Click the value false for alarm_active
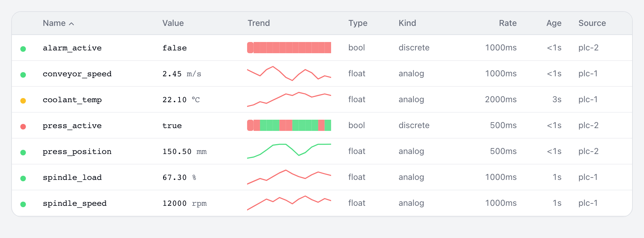The width and height of the screenshot is (644, 238). pyautogui.click(x=175, y=48)
